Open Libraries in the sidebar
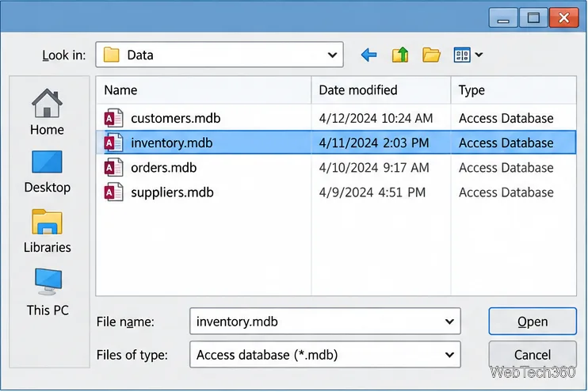 pyautogui.click(x=47, y=231)
